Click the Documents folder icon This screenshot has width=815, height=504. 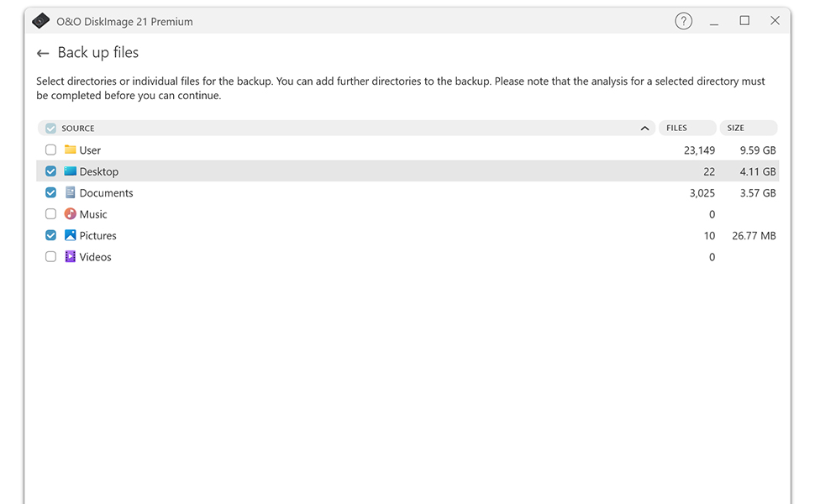coord(71,192)
